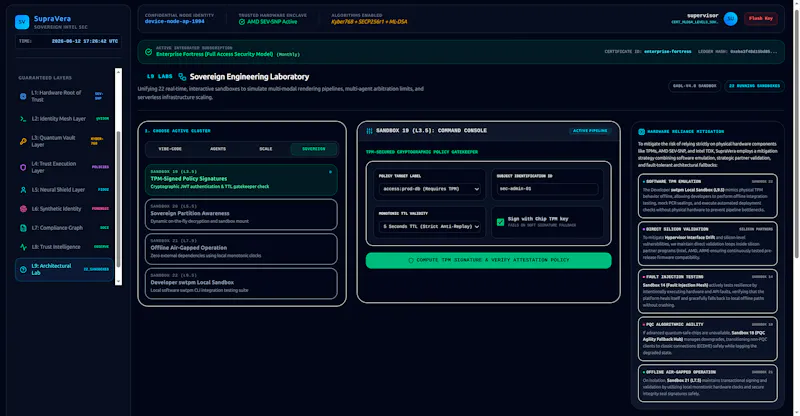Click the supervisor SU avatar
800x416 pixels.
(730, 19)
